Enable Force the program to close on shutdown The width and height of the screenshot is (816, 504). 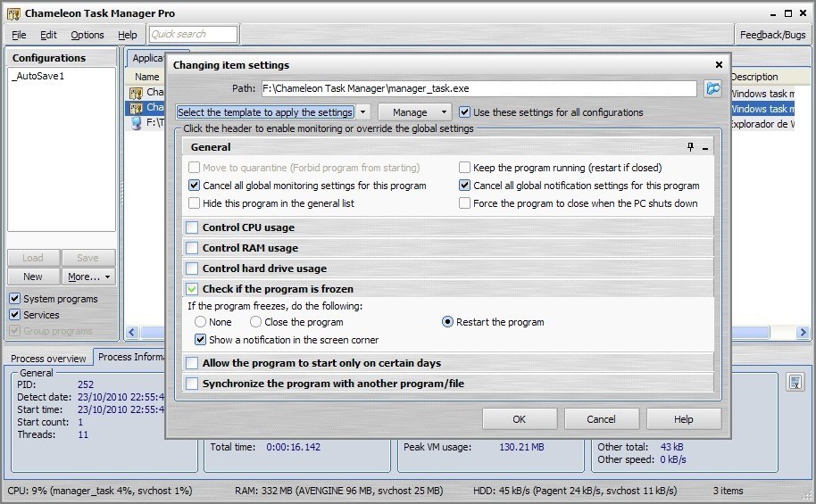pyautogui.click(x=464, y=202)
